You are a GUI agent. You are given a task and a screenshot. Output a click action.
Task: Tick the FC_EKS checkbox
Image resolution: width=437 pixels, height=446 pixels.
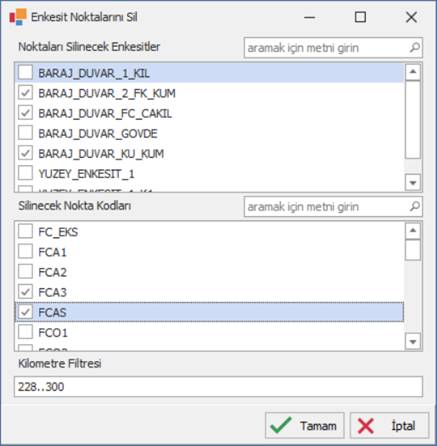[25, 231]
